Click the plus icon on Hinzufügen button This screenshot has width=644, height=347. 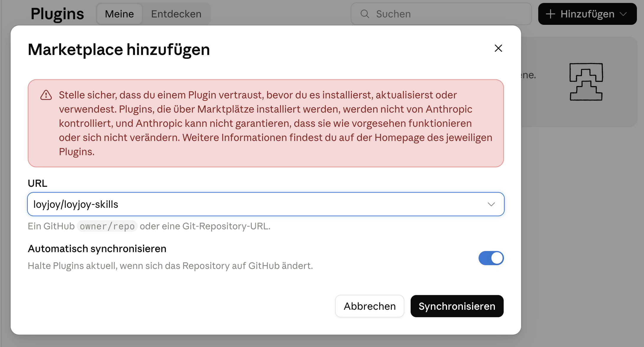point(550,14)
